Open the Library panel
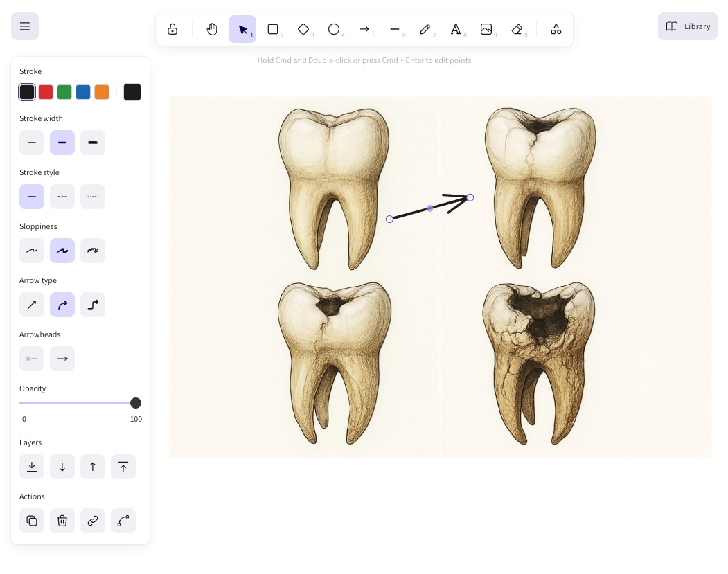Image resolution: width=728 pixels, height=574 pixels. [x=686, y=26]
